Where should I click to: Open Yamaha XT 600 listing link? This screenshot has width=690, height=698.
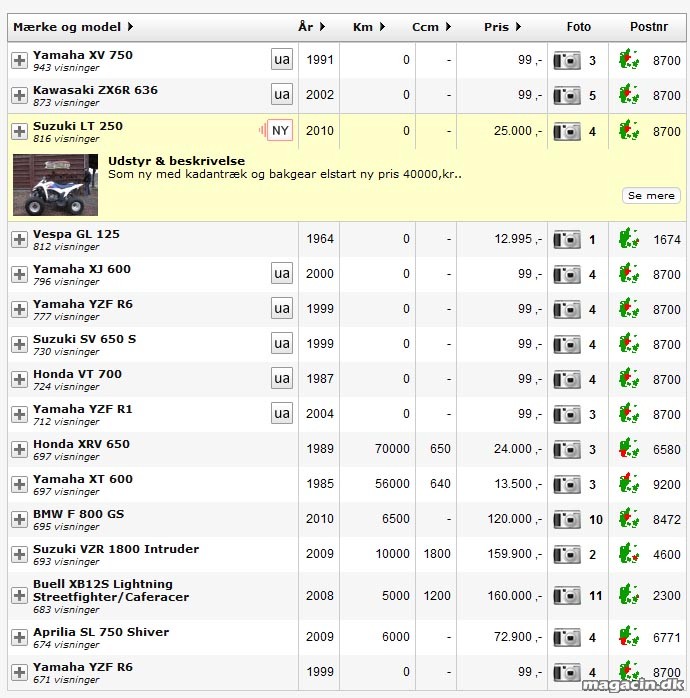coord(83,479)
